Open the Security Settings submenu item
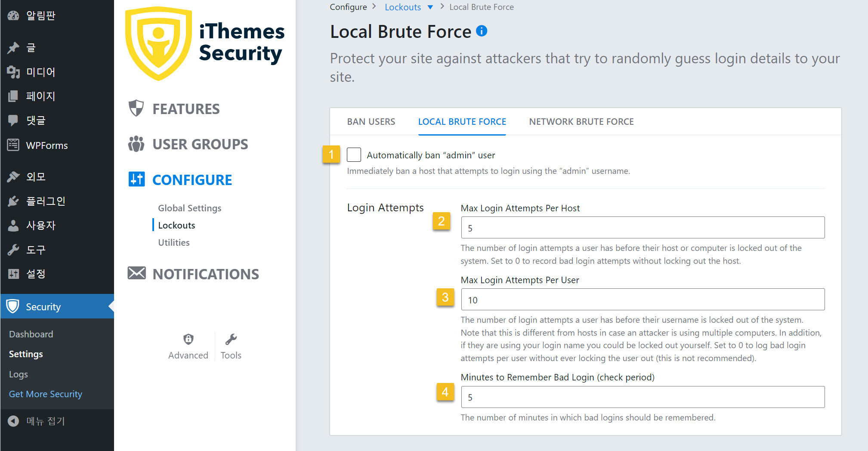This screenshot has width=868, height=451. click(26, 354)
